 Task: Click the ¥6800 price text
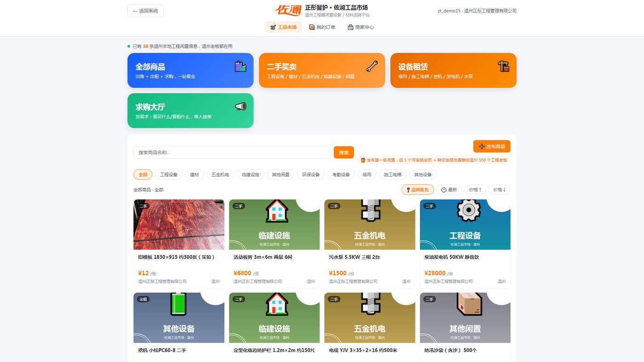coord(242,273)
